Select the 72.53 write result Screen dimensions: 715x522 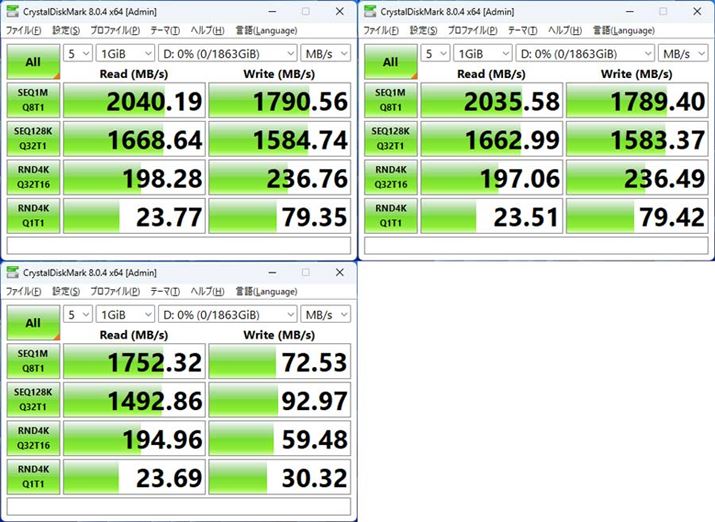click(280, 361)
